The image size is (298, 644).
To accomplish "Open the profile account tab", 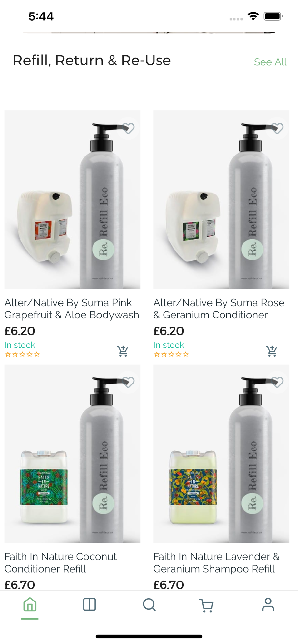I will pyautogui.click(x=268, y=604).
